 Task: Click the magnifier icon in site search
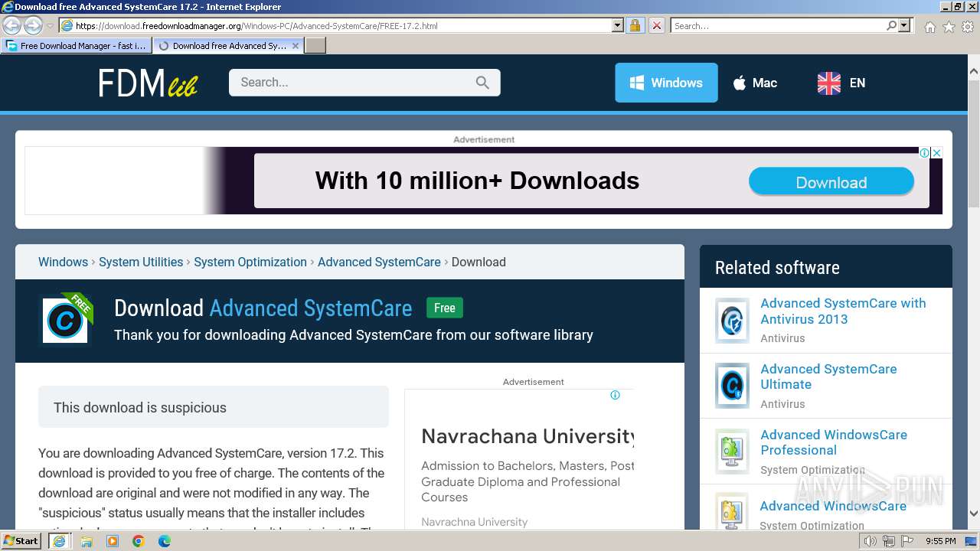[482, 83]
